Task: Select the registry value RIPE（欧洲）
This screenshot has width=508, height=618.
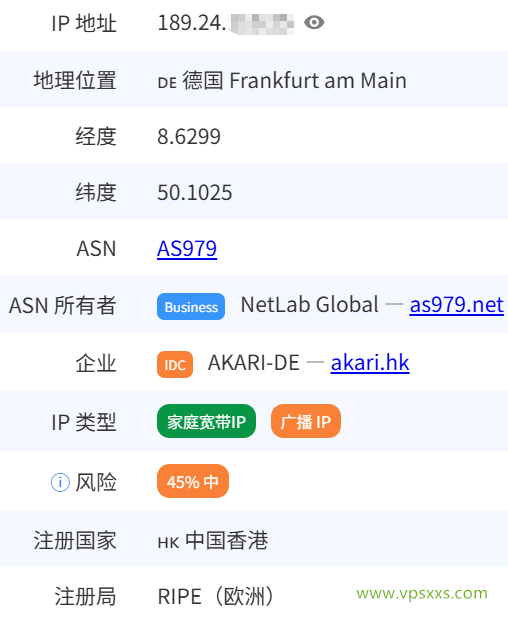Action: coord(215,596)
